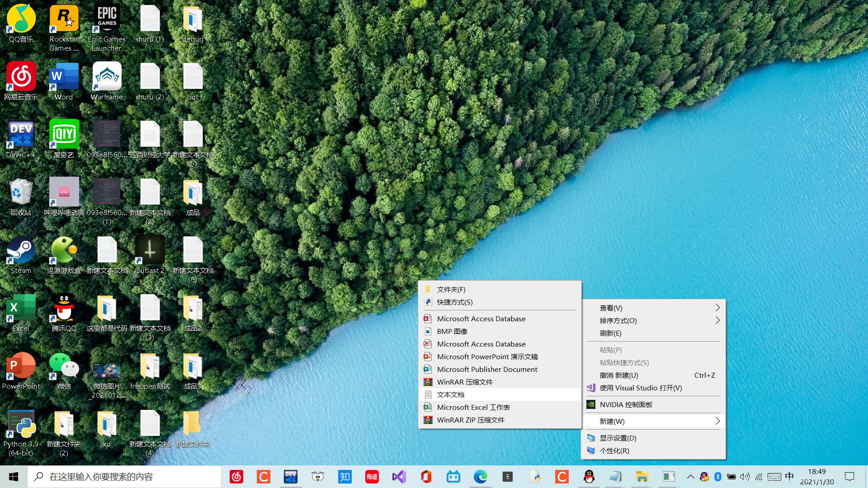Open the NetEase Cloud Music taskbar icon
The image size is (868, 488).
(x=236, y=476)
